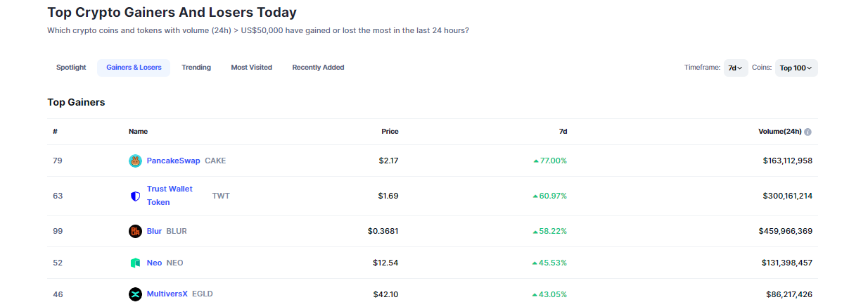Click the Trust Wallet Token shield icon
The width and height of the screenshot is (868, 307).
click(135, 196)
